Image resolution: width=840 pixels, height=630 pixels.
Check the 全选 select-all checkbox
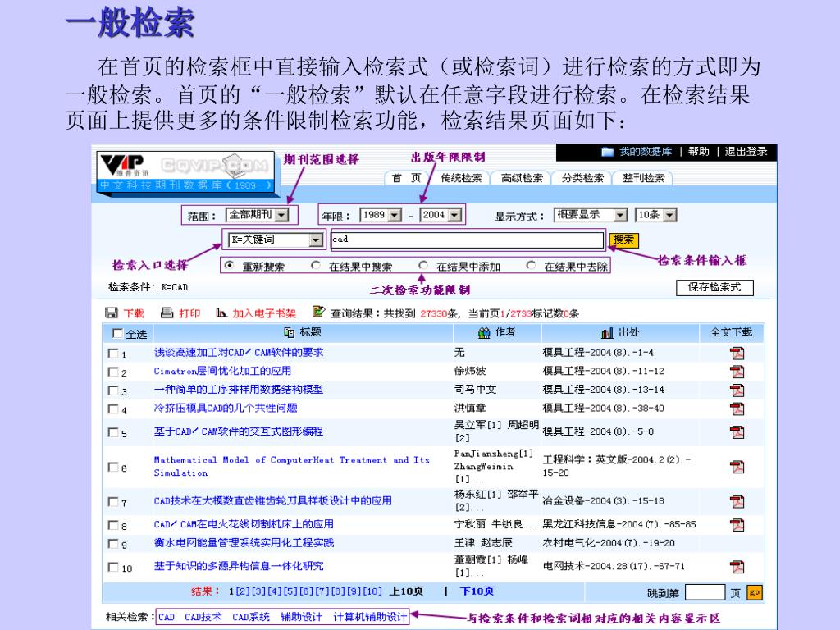click(x=117, y=333)
